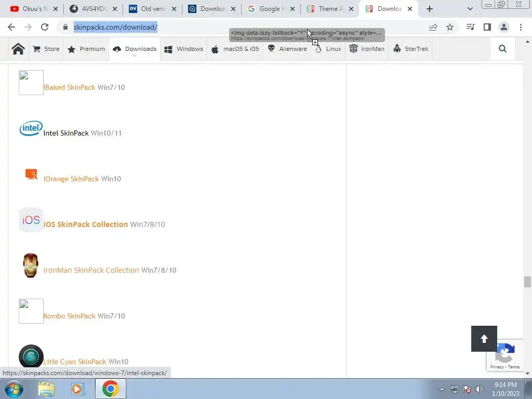Open the Chrome profile avatar

(x=504, y=27)
